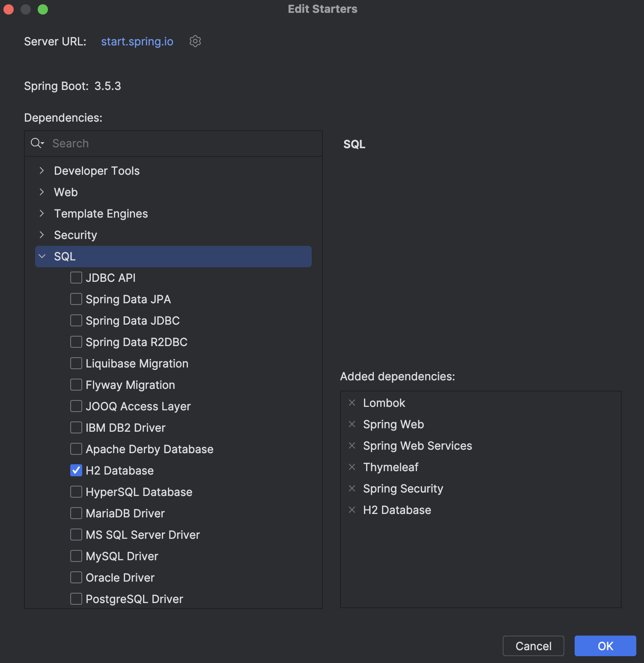Focus the dependencies Search field
This screenshot has height=663, width=644.
[173, 143]
